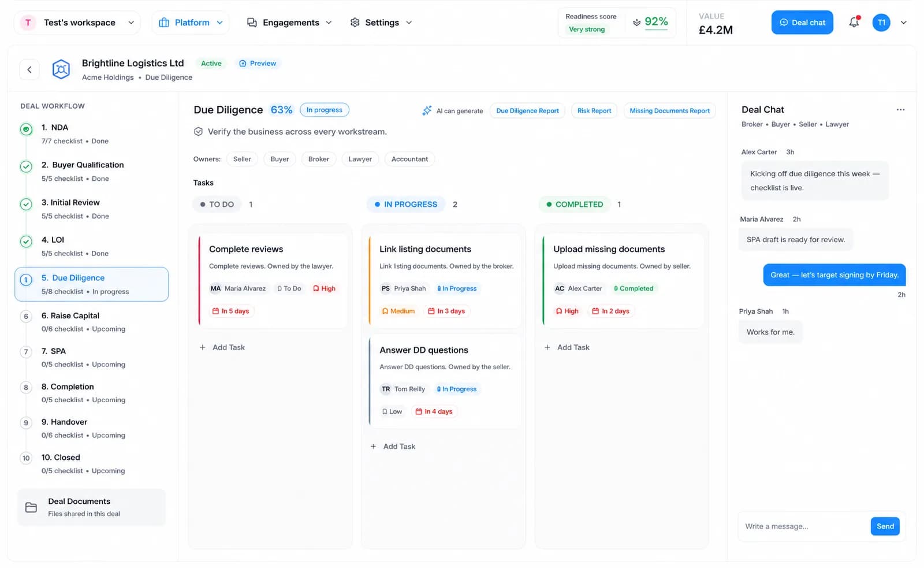
Task: Select the Broker owner chip
Action: click(x=319, y=159)
